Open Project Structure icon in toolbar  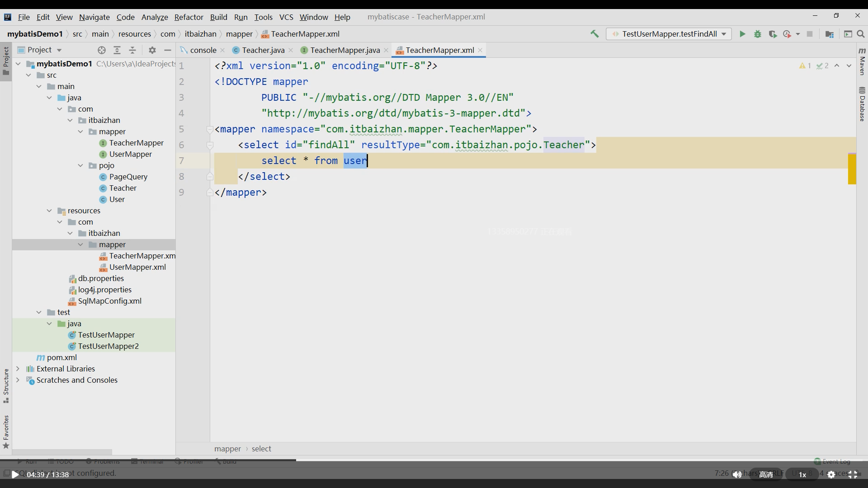click(830, 34)
